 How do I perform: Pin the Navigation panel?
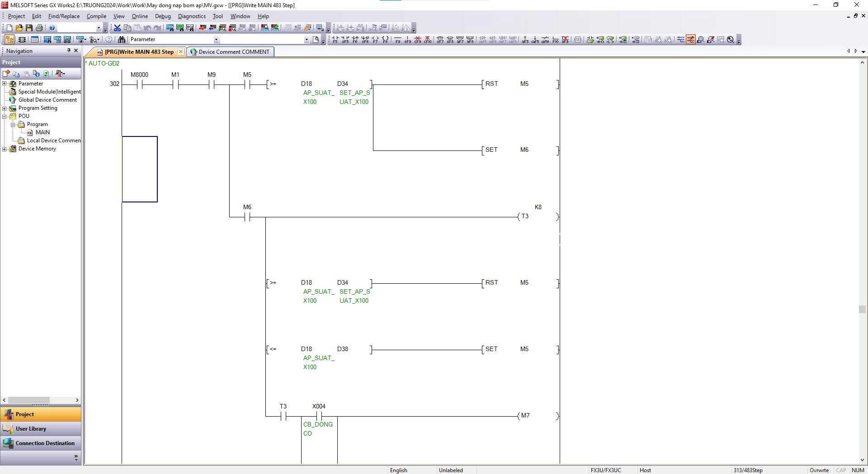(x=69, y=51)
